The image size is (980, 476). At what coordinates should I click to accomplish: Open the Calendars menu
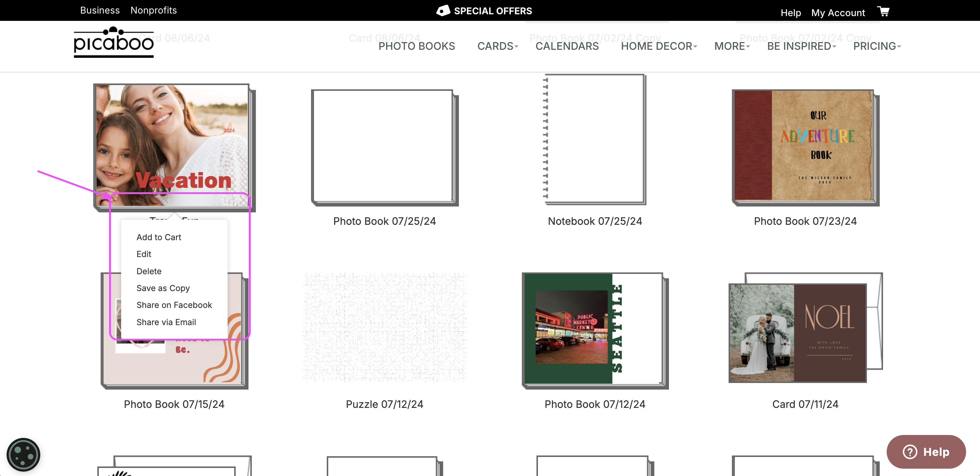[567, 46]
